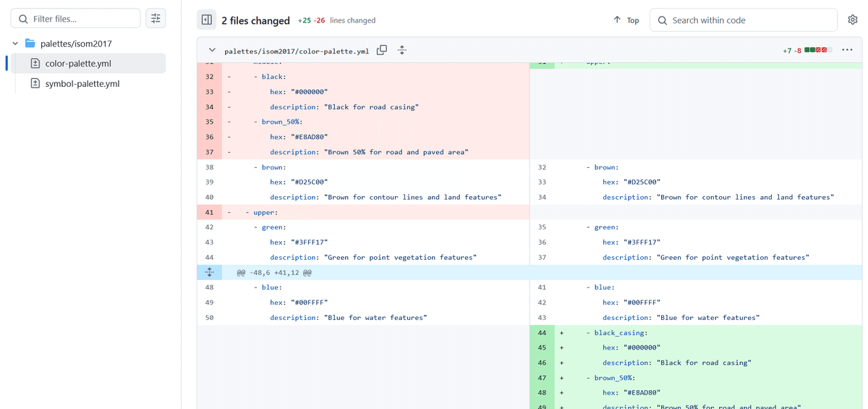Viewport: 868px width, 409px height.
Task: Toggle the file tree sidebar panel
Action: 207,20
